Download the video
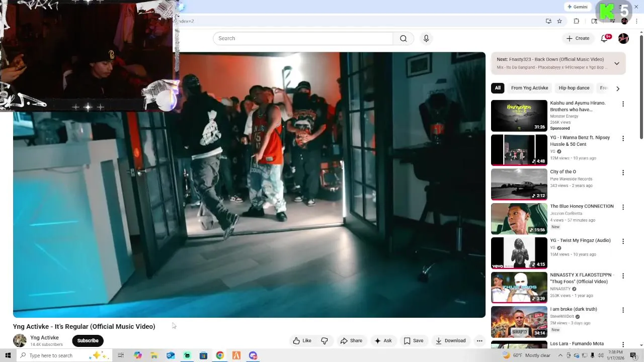 tap(451, 340)
